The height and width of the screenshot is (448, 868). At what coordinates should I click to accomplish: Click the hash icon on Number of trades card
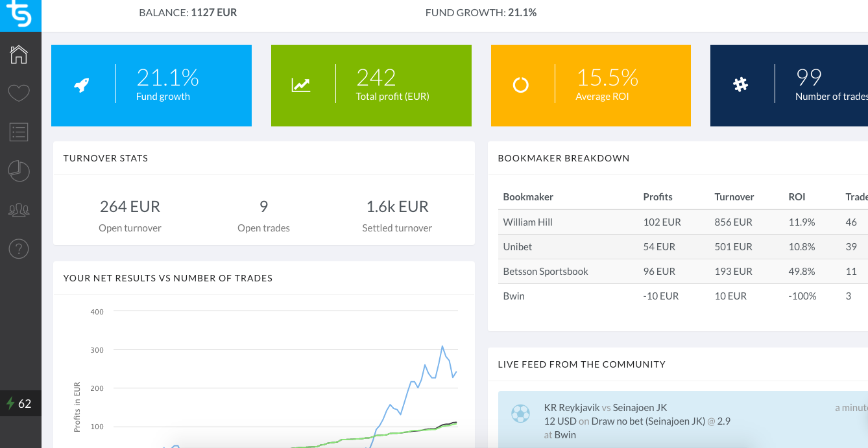pyautogui.click(x=740, y=84)
